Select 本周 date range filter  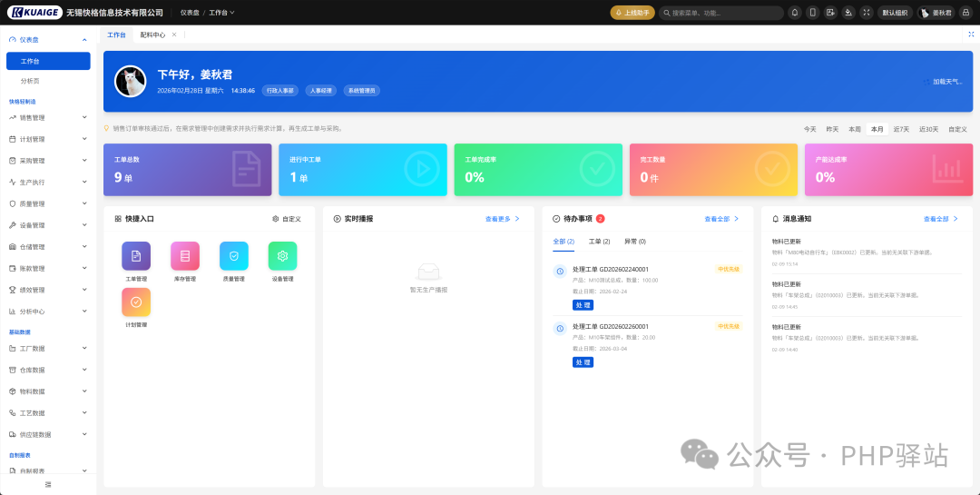coord(855,129)
